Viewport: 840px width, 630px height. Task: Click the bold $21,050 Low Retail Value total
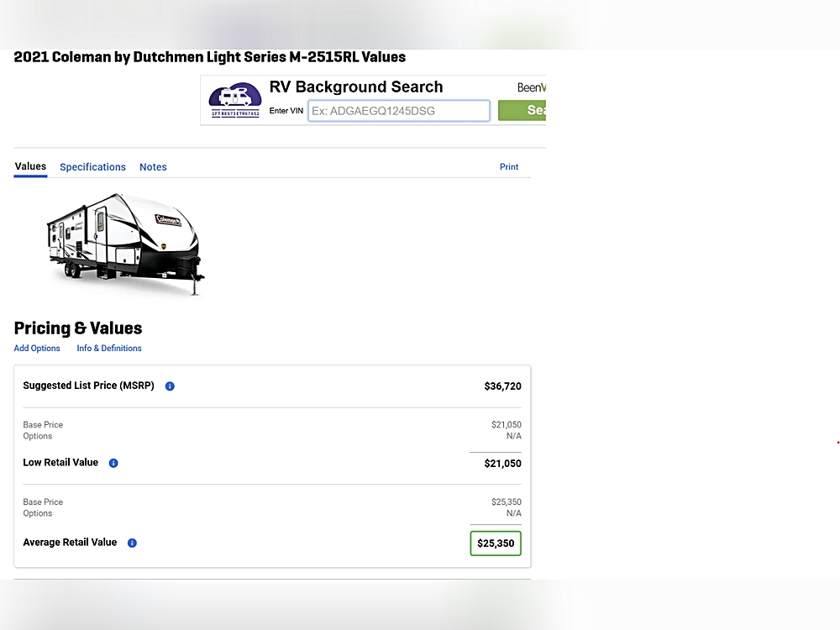[502, 464]
